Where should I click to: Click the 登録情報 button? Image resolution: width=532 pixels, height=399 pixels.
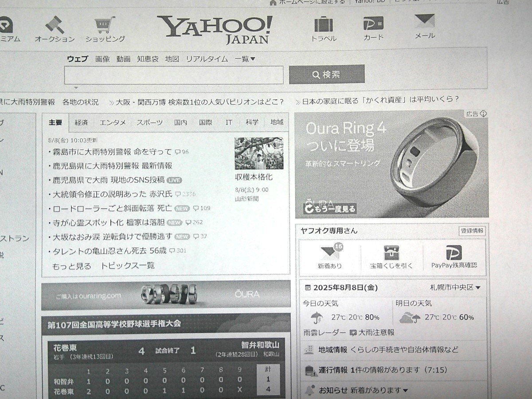[x=472, y=231]
